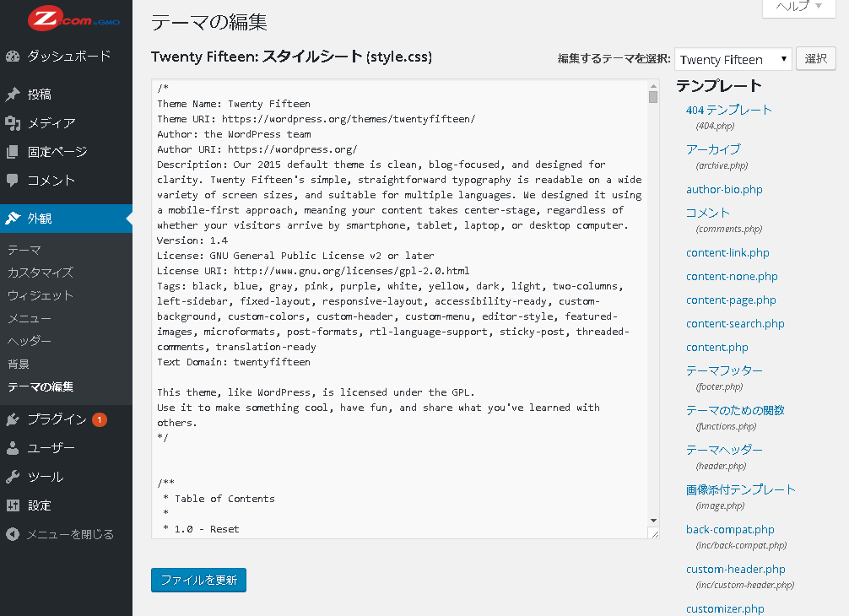Click the pages icon beside 固定ページ
Viewport: 849px width, 616px height.
click(13, 152)
